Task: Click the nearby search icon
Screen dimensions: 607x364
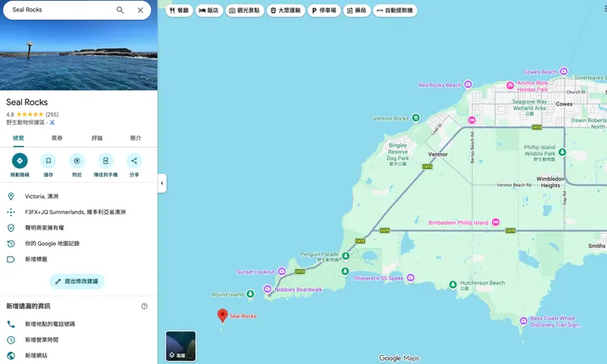Action: [77, 161]
